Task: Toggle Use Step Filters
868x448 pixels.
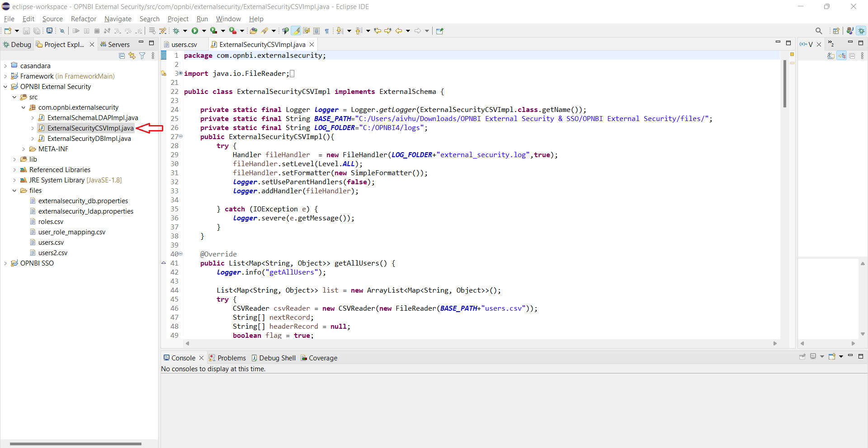Action: tap(163, 31)
